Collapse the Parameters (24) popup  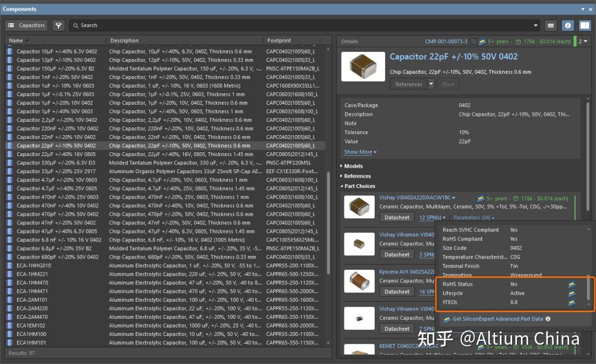tap(474, 218)
